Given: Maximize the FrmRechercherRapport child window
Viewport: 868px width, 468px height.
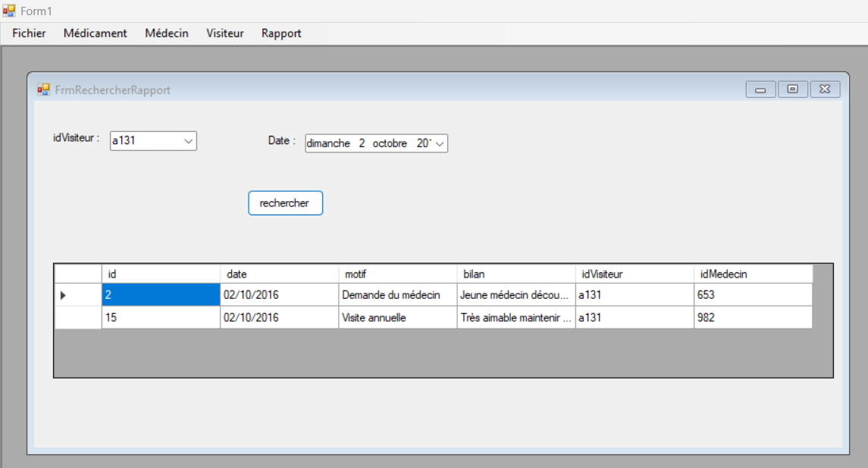Looking at the screenshot, I should tap(792, 90).
